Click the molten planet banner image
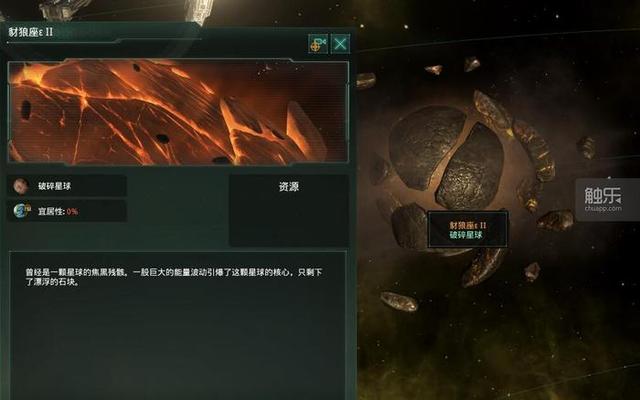Viewport: 640px width, 400px height. pyautogui.click(x=178, y=112)
